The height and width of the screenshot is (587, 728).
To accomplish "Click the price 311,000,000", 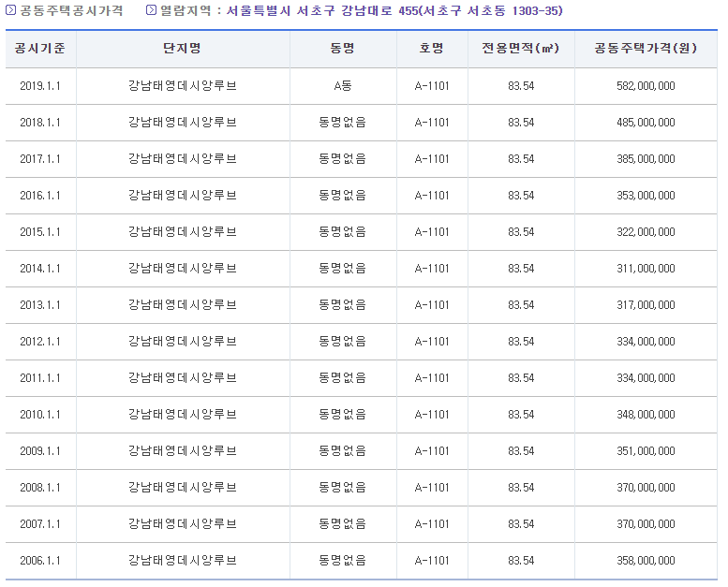I will click(x=646, y=269).
